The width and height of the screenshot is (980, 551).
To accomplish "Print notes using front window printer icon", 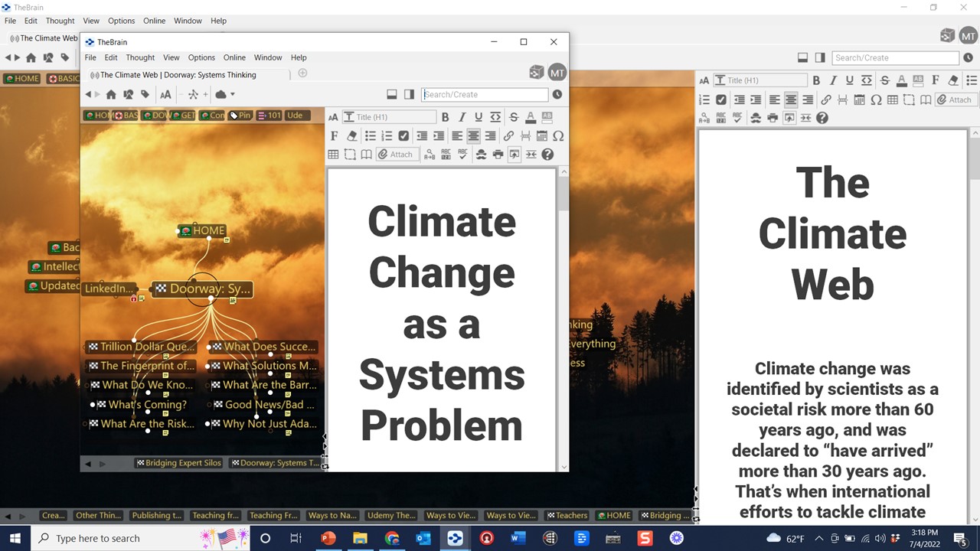I will (498, 155).
